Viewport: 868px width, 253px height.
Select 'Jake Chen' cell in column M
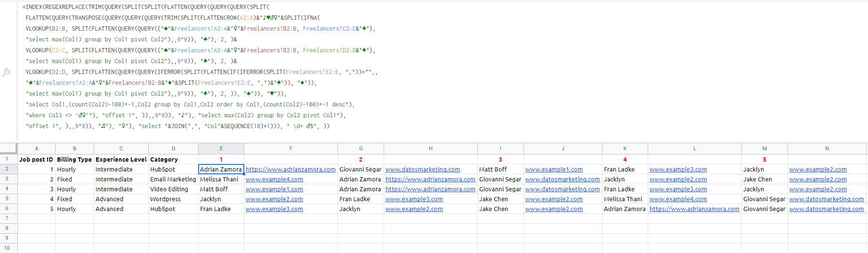pos(764,179)
